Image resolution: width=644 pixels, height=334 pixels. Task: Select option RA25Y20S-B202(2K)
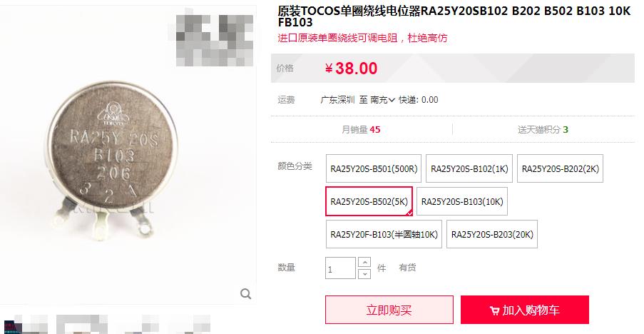(561, 168)
